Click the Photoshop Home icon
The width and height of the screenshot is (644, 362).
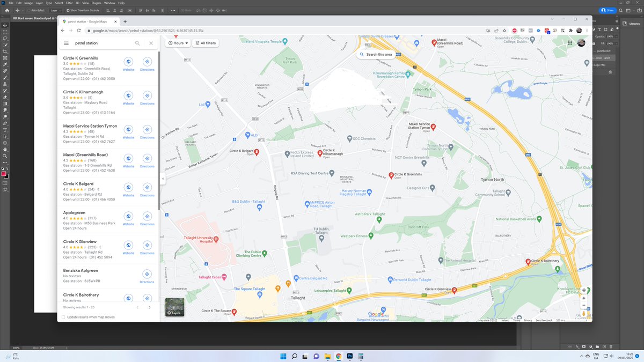pos(7,10)
